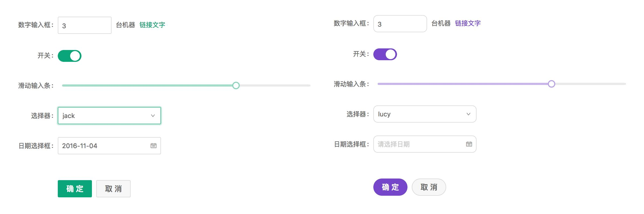This screenshot has width=644, height=214.
Task: Open the jack selector dropdown
Action: (x=109, y=116)
